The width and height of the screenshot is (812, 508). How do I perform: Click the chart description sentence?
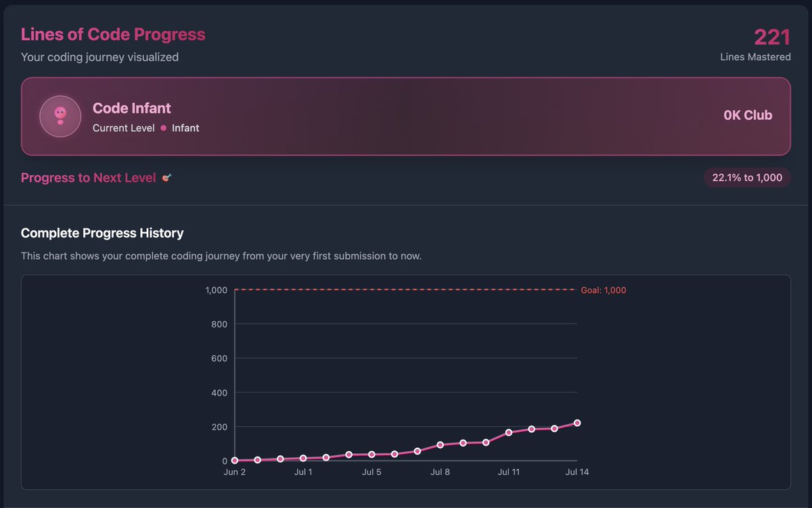(221, 256)
